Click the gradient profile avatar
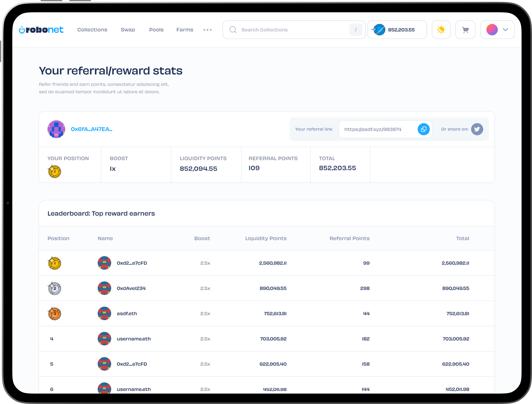This screenshot has width=532, height=404. tap(492, 30)
